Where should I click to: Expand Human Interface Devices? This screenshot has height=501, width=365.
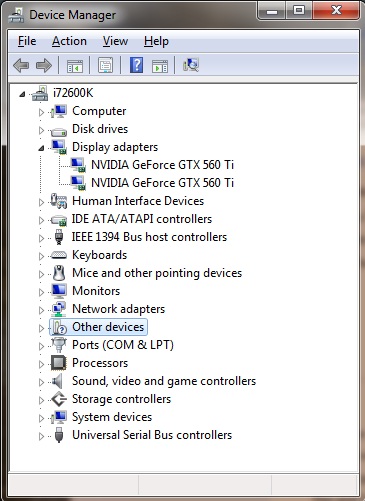(41, 202)
